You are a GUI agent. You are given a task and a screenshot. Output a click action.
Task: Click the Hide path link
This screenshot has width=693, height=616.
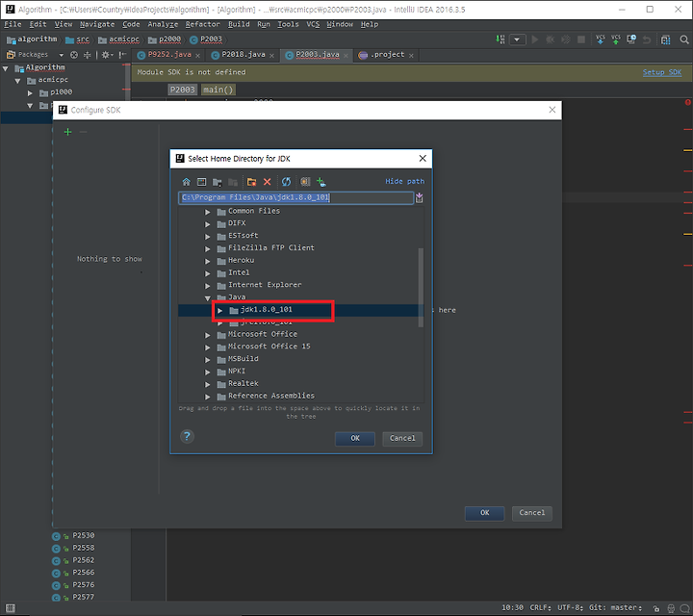[x=404, y=181]
